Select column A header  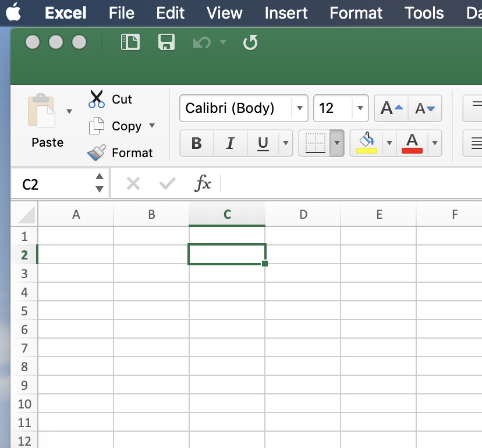click(x=76, y=215)
